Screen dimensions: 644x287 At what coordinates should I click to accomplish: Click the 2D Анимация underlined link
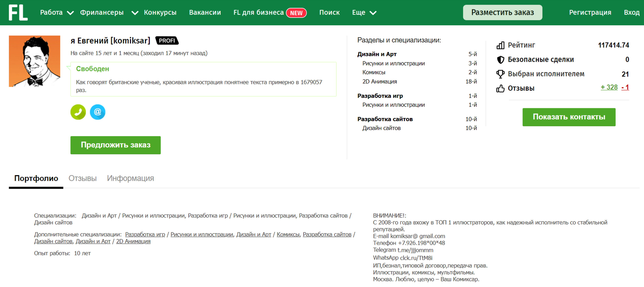(x=133, y=242)
